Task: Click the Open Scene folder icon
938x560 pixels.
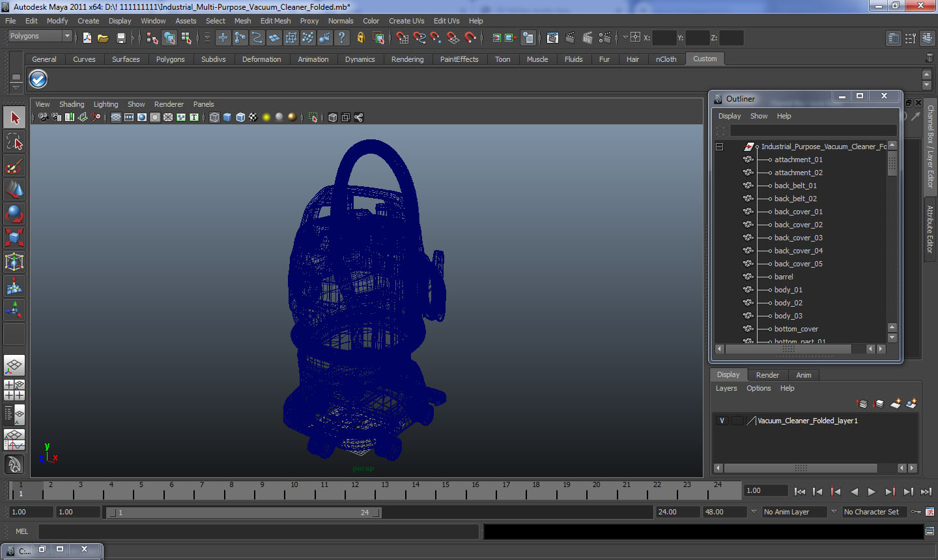Action: 103,38
